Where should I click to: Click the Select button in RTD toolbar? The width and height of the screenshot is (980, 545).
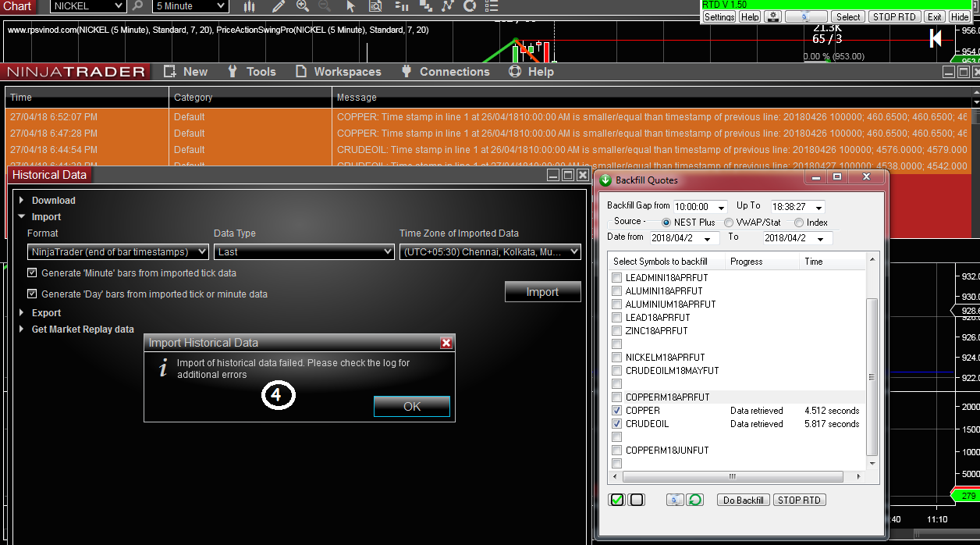(848, 16)
